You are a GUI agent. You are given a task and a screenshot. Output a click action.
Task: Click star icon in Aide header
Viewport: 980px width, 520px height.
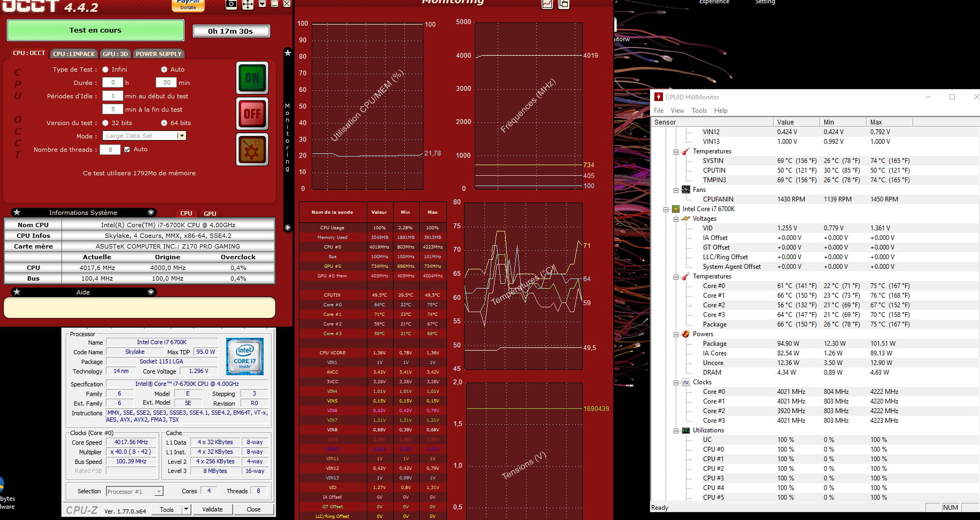(17, 292)
